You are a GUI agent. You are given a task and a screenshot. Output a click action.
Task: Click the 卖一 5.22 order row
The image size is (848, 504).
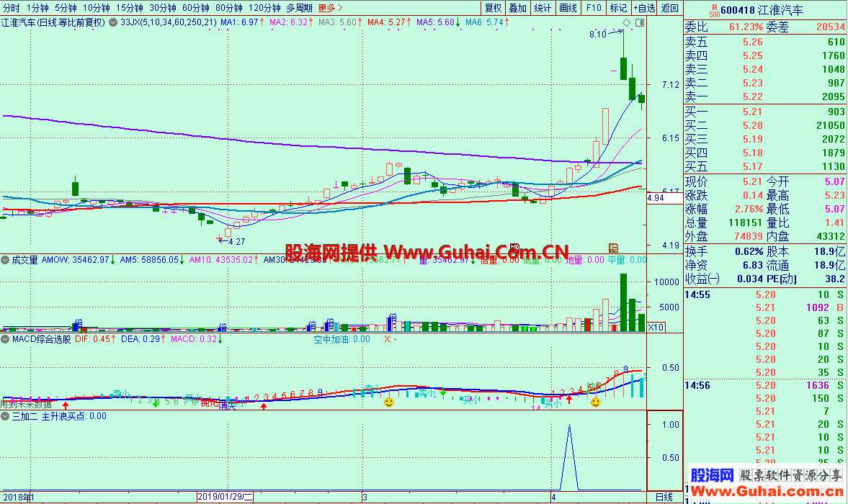pyautogui.click(x=764, y=96)
